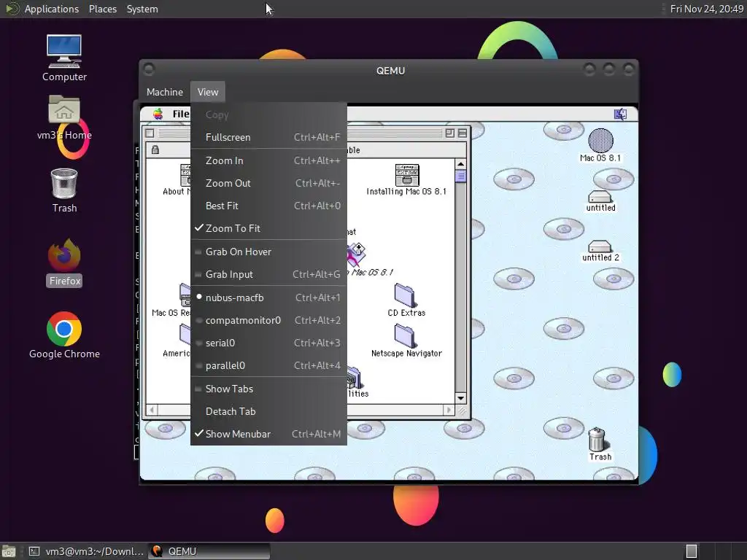Click the QEMU taskbar button
Viewport: 747px width, 560px height.
(209, 551)
